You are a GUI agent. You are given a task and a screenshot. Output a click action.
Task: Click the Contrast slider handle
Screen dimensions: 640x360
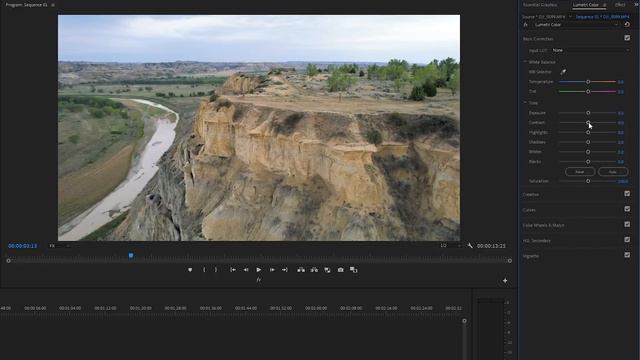[x=588, y=122]
